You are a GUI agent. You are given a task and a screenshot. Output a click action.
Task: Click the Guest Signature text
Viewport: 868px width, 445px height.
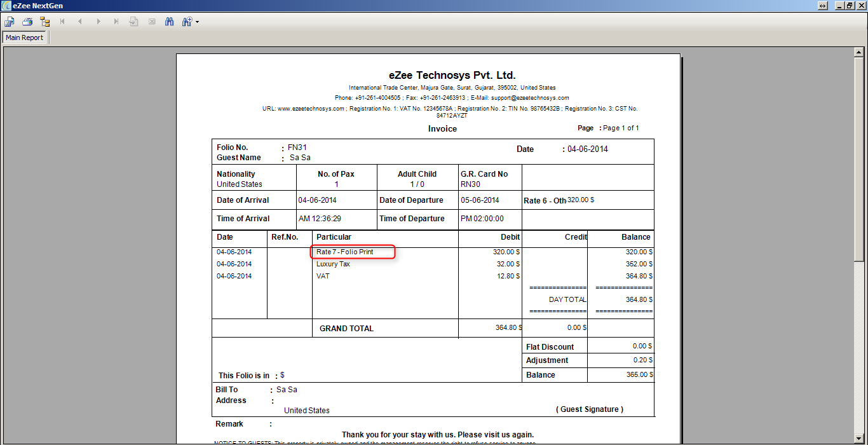coord(590,409)
